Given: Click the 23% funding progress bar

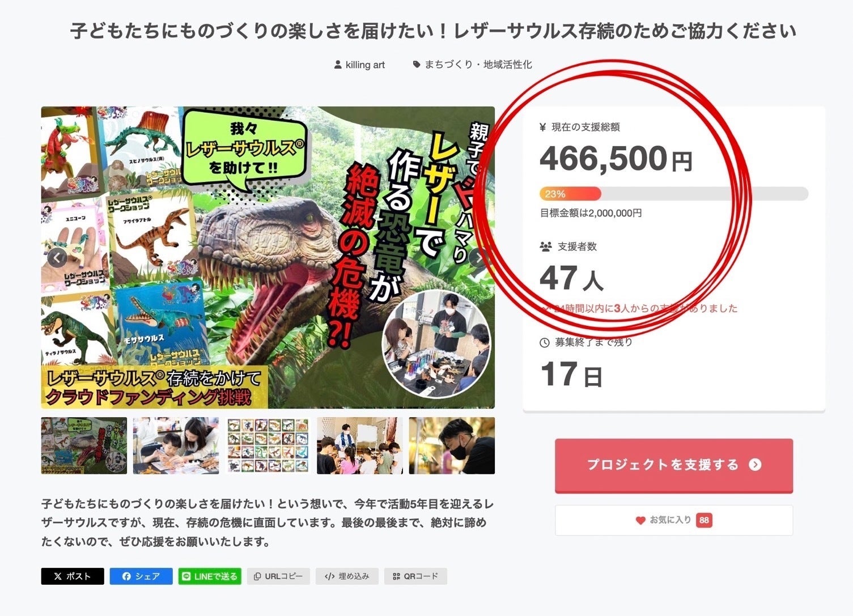Looking at the screenshot, I should [x=673, y=194].
